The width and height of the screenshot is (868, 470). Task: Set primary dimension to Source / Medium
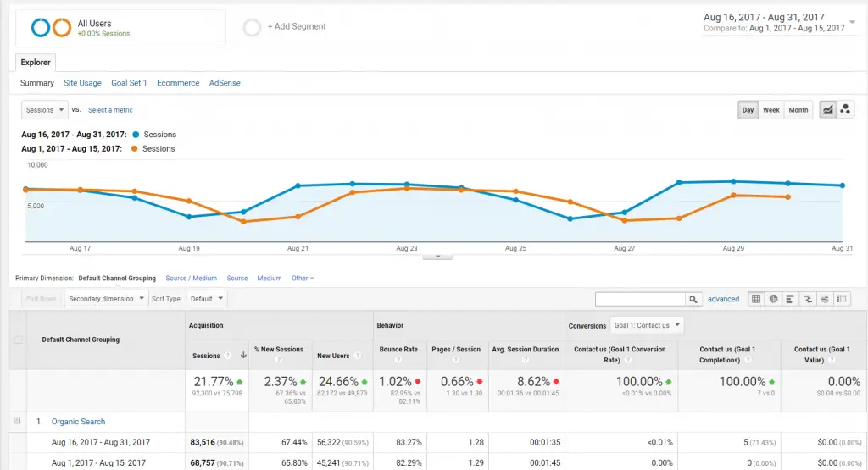coord(191,278)
